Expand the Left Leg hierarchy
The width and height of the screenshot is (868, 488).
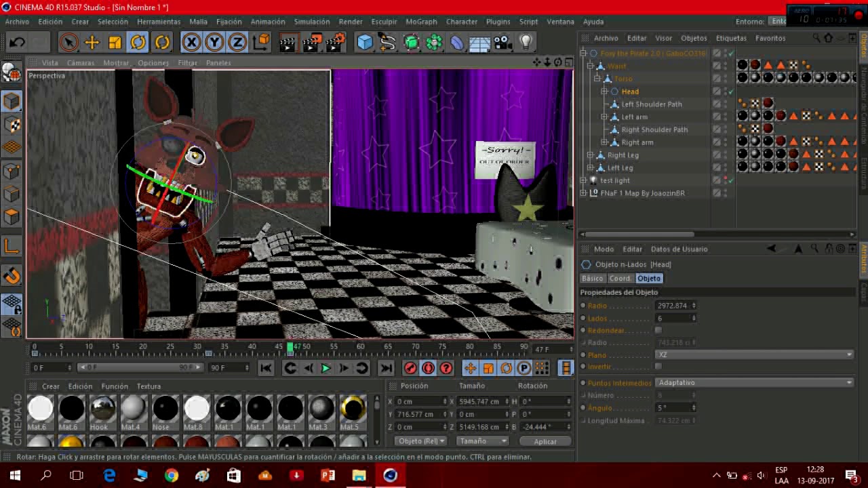click(x=591, y=168)
